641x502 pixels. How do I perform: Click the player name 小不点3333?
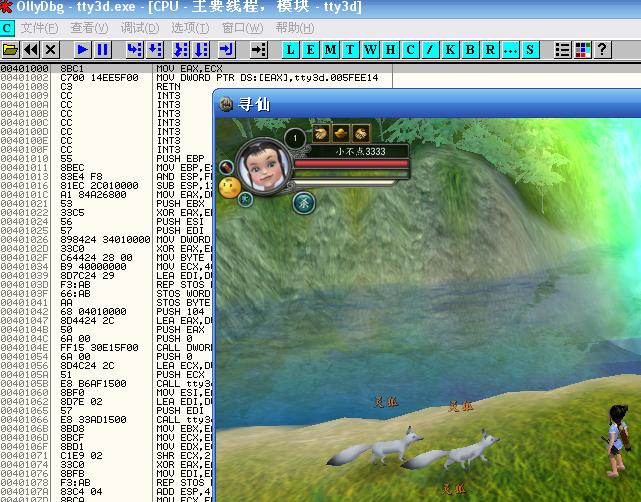pyautogui.click(x=361, y=151)
